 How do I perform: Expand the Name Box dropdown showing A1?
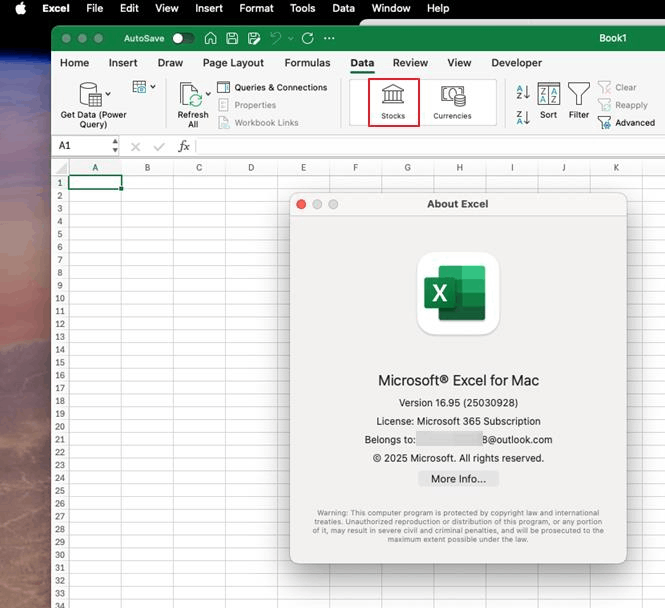tap(115, 146)
